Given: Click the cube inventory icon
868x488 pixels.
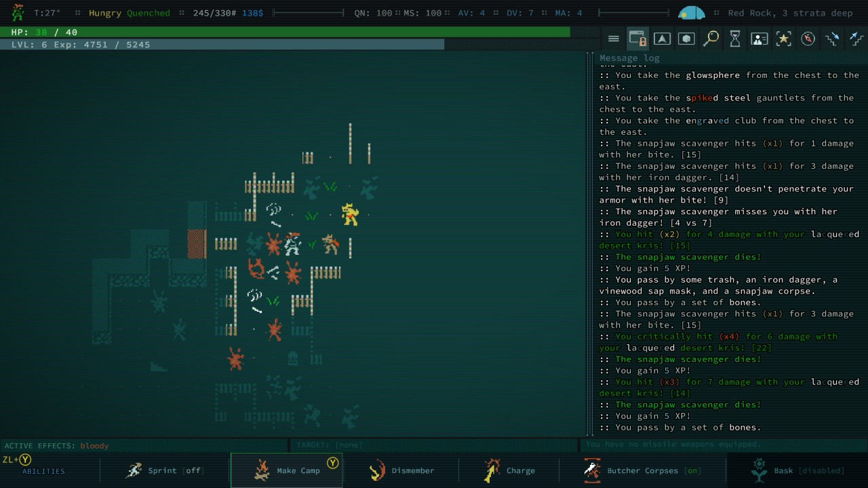Looking at the screenshot, I should tap(686, 39).
